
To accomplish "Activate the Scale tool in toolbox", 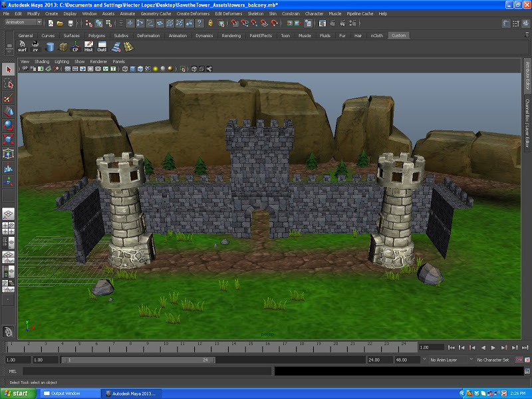I will tap(9, 139).
